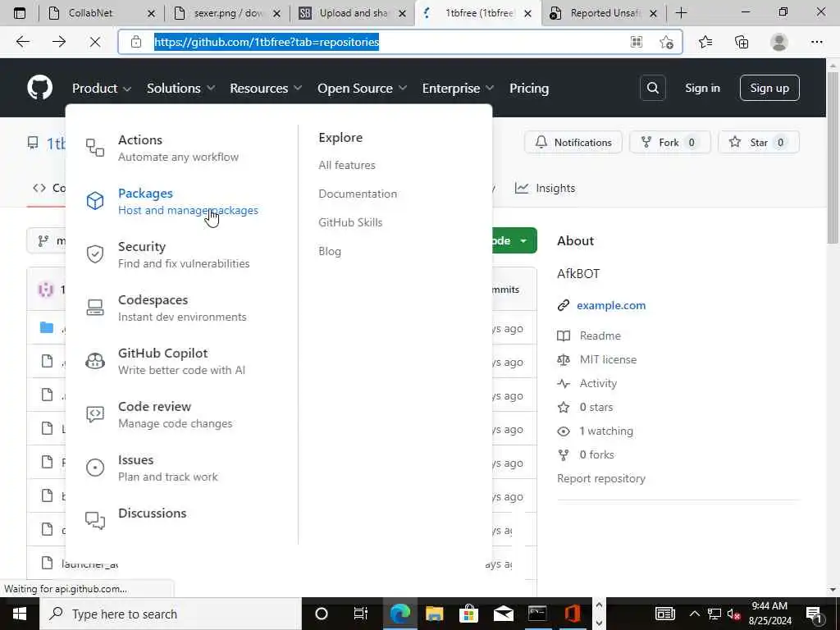The width and height of the screenshot is (840, 630).
Task: Open the Favorites list icon
Action: pos(705,42)
